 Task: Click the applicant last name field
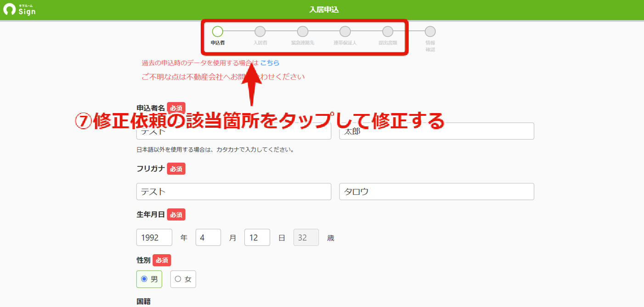tap(234, 131)
